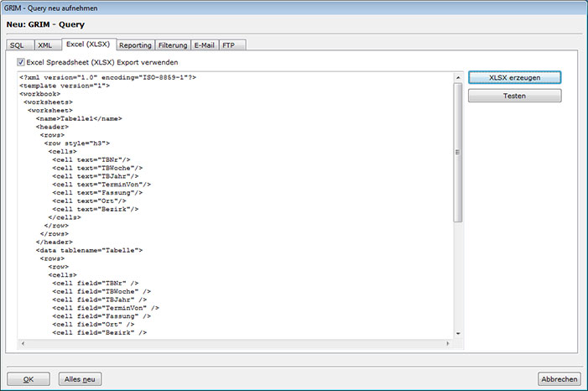Click the vertical scrollbar thumb in XML editor
Viewport: 588px width, 391px height.
[x=458, y=151]
